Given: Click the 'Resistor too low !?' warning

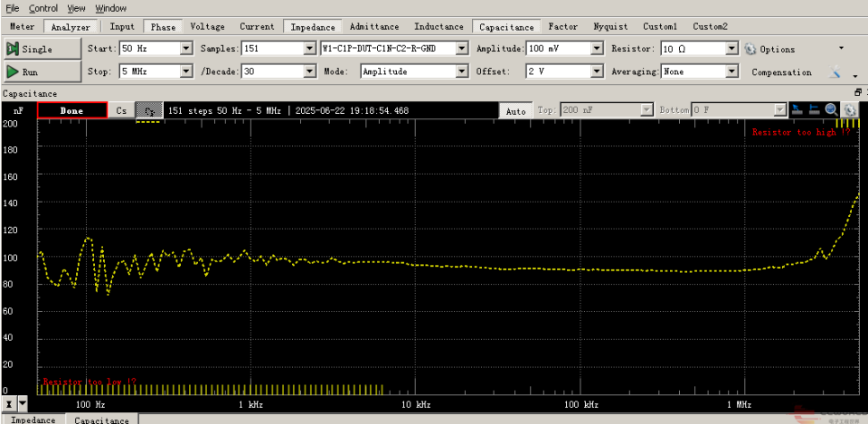Looking at the screenshot, I should (x=90, y=382).
